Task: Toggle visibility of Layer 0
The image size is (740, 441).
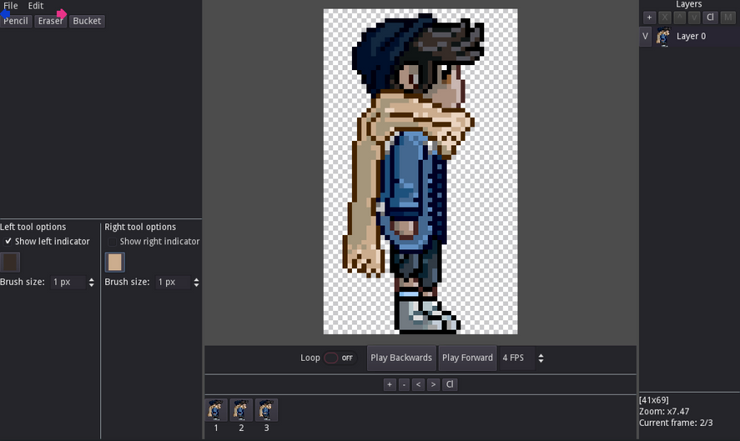Action: [x=645, y=36]
